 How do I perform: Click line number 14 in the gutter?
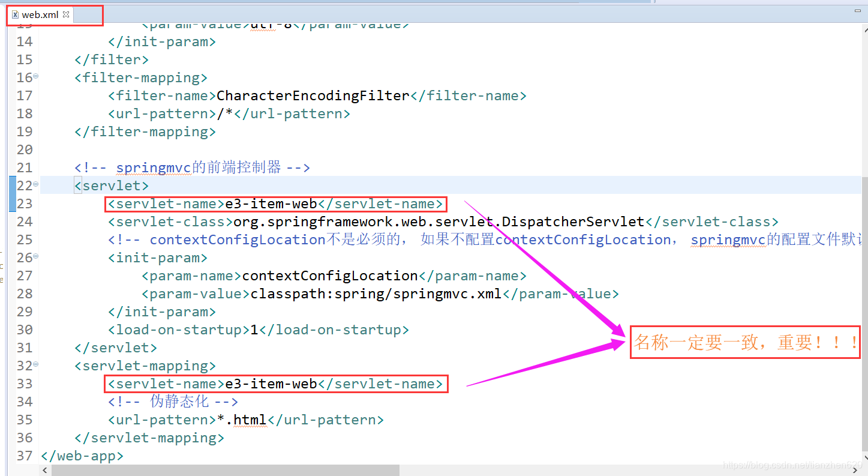pos(25,41)
